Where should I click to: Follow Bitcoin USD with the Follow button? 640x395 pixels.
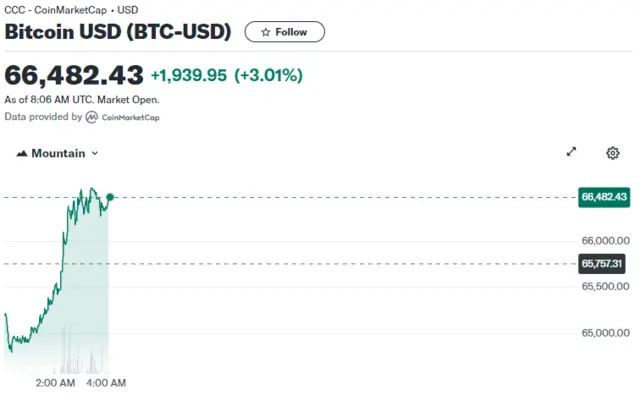pyautogui.click(x=284, y=32)
